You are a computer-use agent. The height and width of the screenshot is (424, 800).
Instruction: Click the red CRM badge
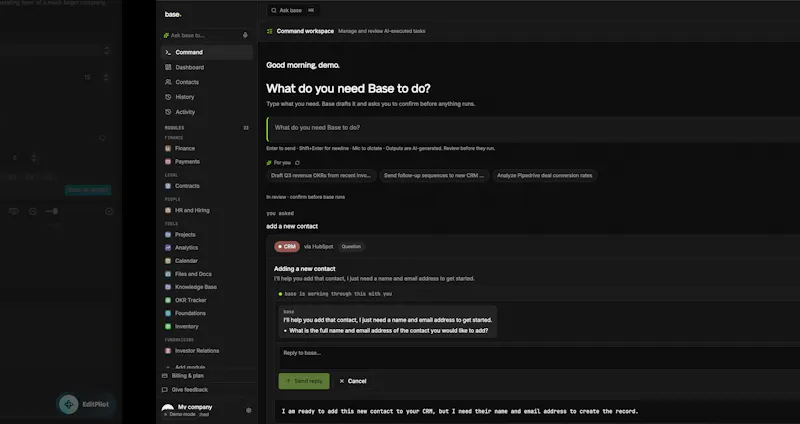287,246
